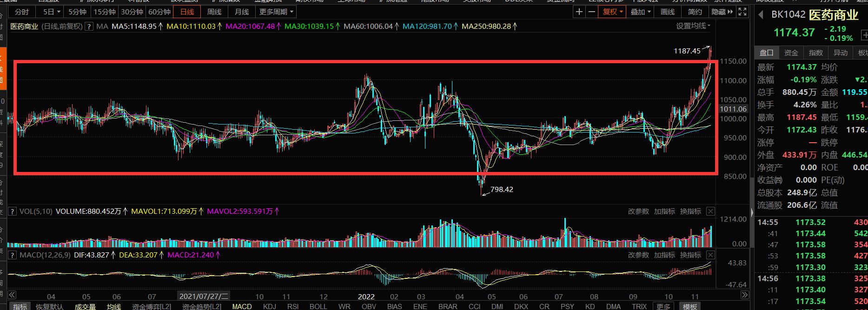Viewport: 868px width, 310px height.
Task: Open the 叠加 overlay dropdown
Action: [x=641, y=12]
